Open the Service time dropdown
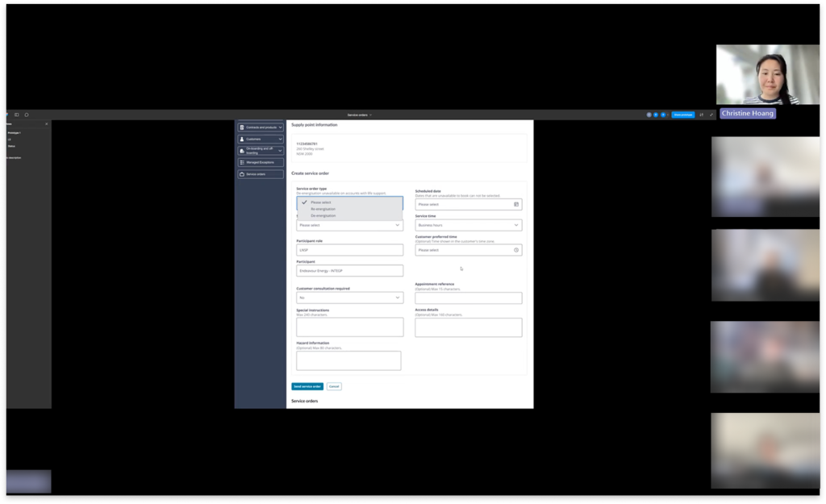Viewport: 826px width, 504px height. 468,225
